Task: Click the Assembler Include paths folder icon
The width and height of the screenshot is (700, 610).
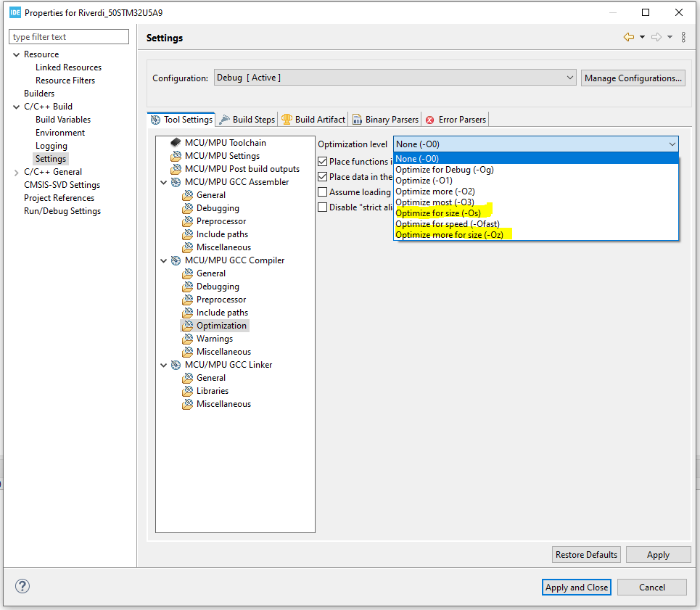Action: click(187, 234)
